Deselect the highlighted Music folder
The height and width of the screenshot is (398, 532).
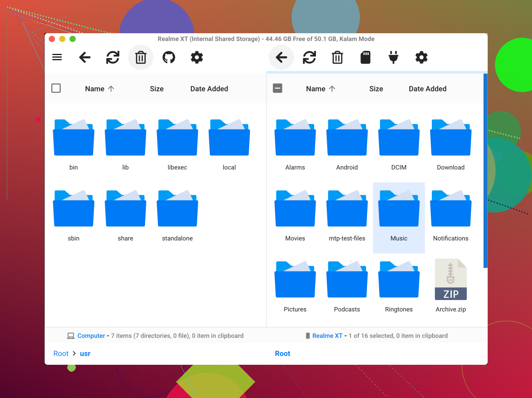click(399, 218)
